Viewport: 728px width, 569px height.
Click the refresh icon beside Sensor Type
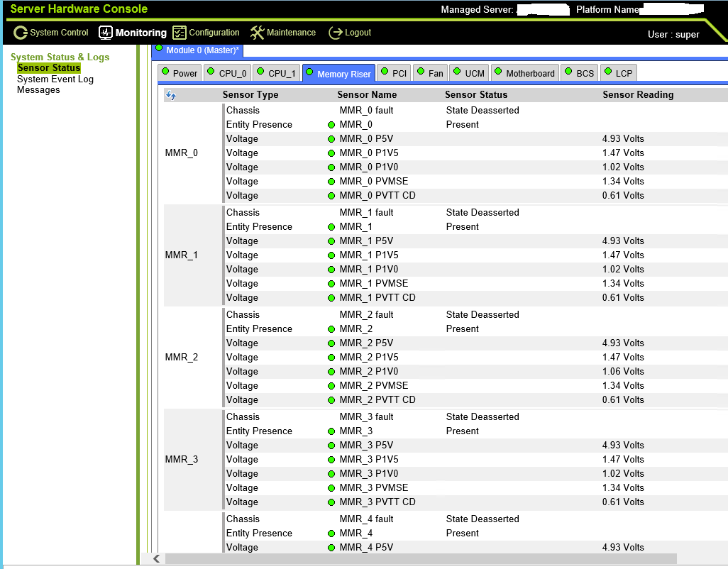coord(171,95)
